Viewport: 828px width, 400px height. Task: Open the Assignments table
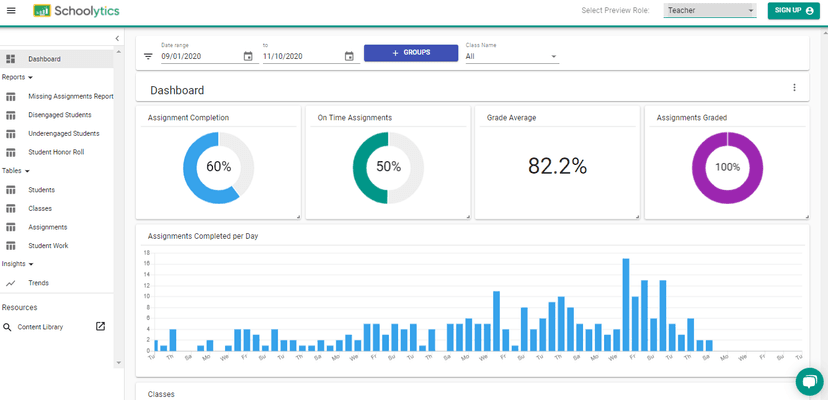48,227
